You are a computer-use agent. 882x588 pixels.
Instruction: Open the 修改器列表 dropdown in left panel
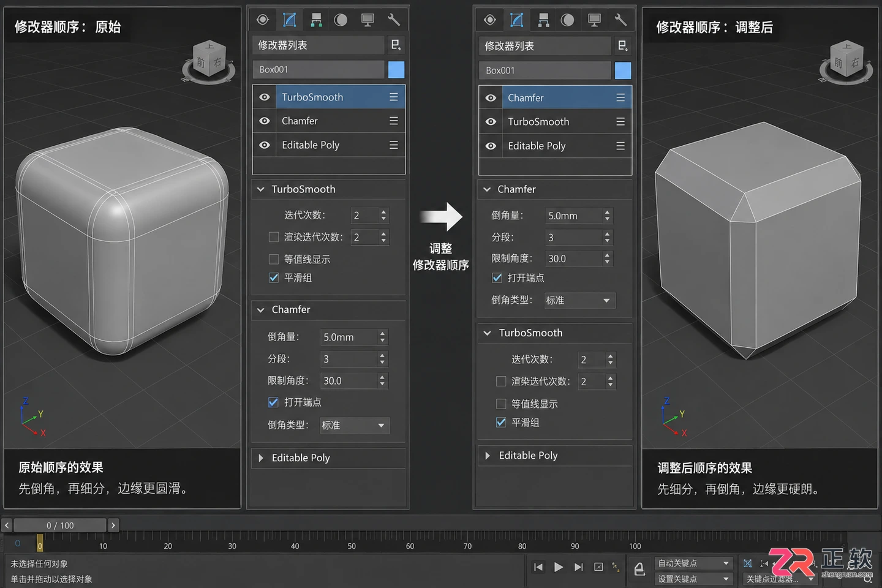click(x=318, y=45)
